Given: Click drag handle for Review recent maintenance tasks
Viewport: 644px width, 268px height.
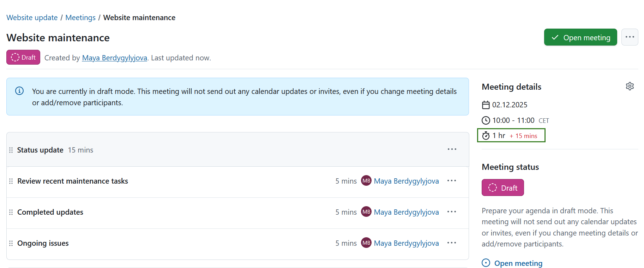Looking at the screenshot, I should (x=11, y=181).
